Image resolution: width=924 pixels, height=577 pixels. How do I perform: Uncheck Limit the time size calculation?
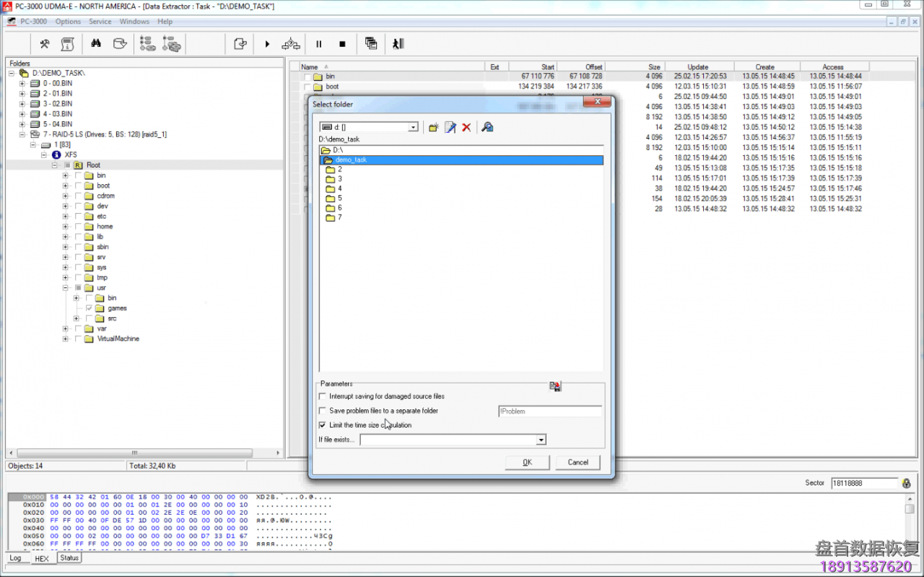click(x=322, y=425)
